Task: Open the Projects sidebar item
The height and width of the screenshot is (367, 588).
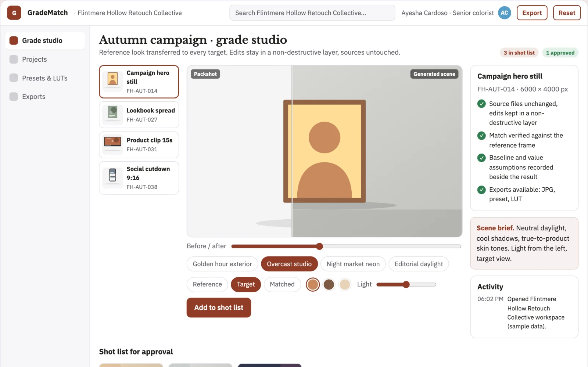Action: click(x=45, y=60)
